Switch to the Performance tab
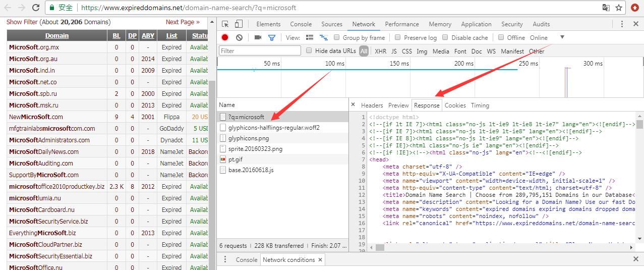The image size is (644, 270). pyautogui.click(x=402, y=24)
